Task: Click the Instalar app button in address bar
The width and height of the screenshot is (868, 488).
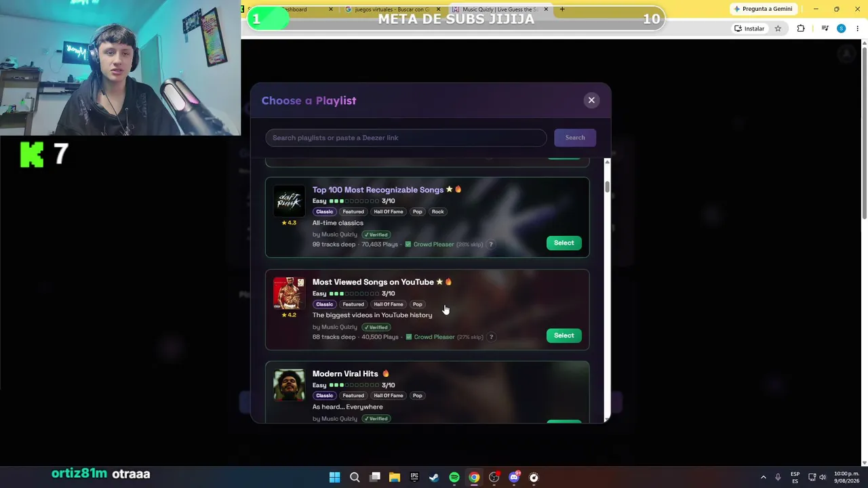Action: (x=749, y=28)
